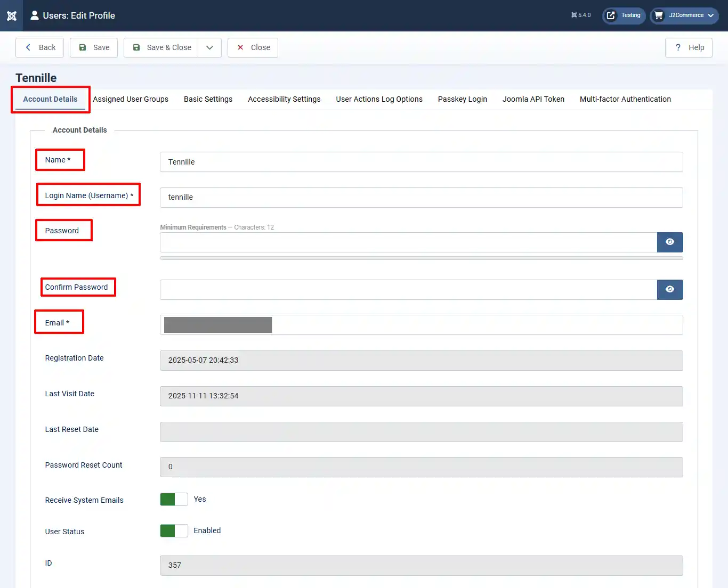Open the J2Commerce user menu

tap(684, 15)
